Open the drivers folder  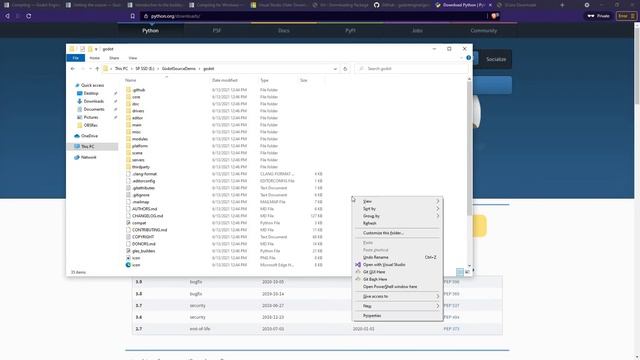pyautogui.click(x=138, y=111)
